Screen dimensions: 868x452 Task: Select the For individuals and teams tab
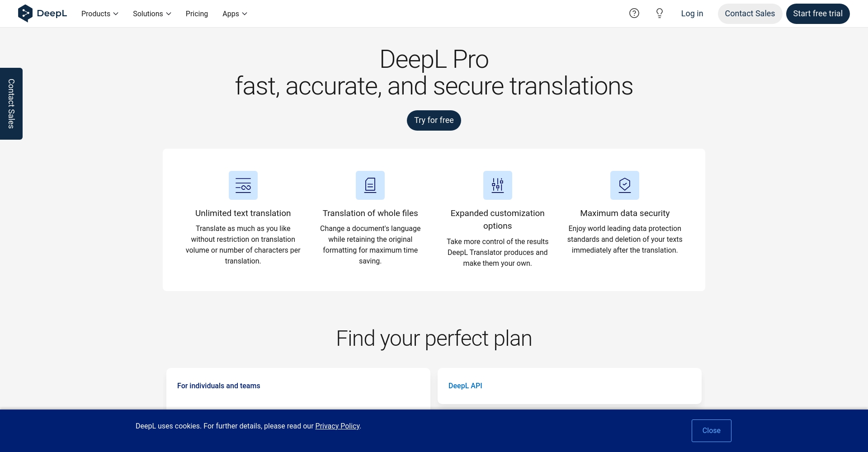pos(219,386)
